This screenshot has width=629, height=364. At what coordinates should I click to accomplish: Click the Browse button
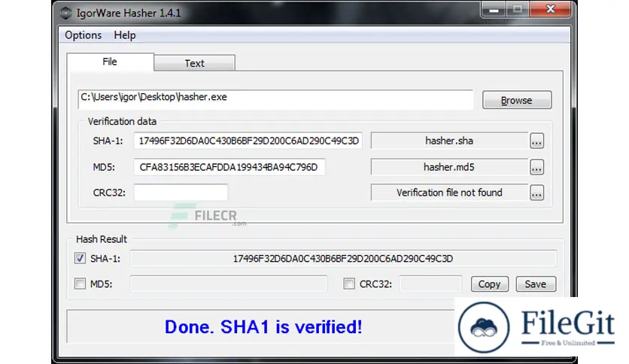point(517,100)
